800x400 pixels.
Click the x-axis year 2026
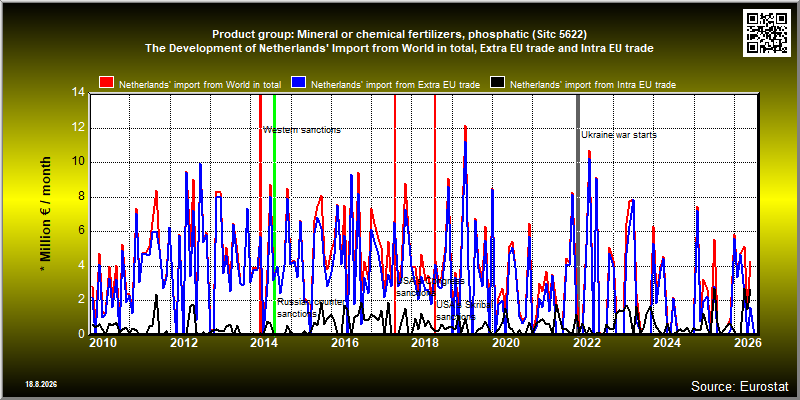[748, 343]
